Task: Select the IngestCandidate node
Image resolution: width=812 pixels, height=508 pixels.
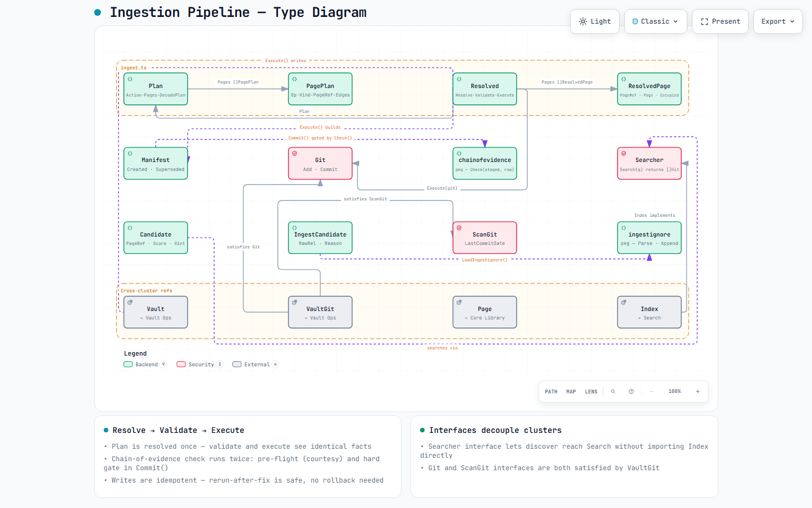Action: [320, 238]
